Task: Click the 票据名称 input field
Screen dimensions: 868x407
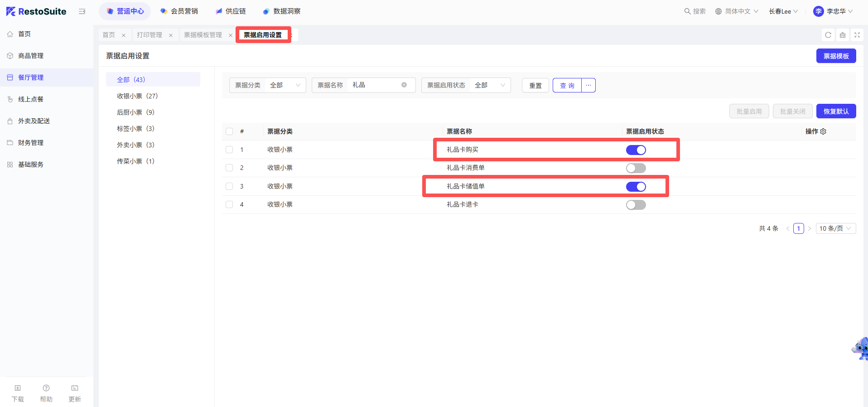Action: pyautogui.click(x=374, y=85)
